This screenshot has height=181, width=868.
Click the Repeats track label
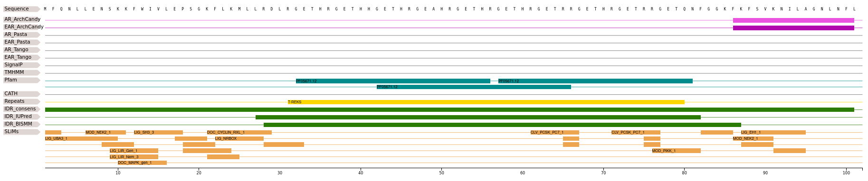point(21,101)
